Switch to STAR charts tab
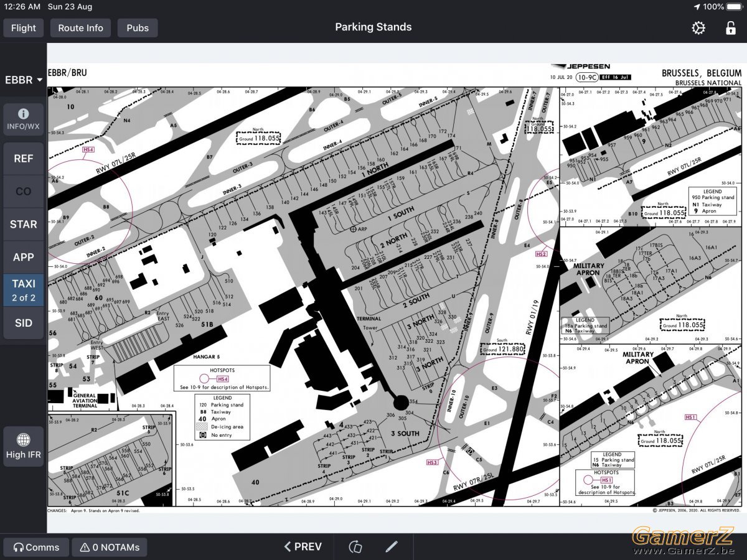The image size is (747, 560). click(x=24, y=225)
